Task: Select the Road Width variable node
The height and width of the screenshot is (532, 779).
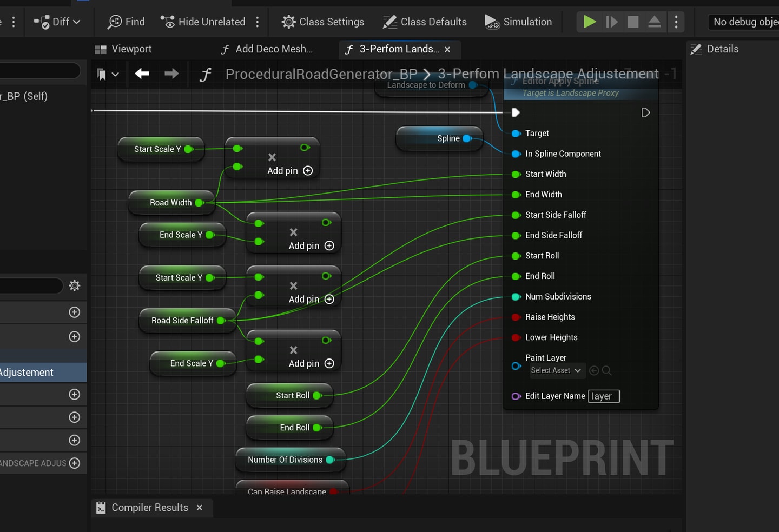Action: pos(171,203)
